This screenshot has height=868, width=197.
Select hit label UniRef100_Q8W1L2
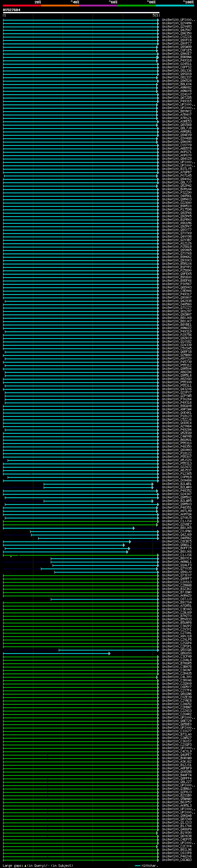[x=176, y=544]
